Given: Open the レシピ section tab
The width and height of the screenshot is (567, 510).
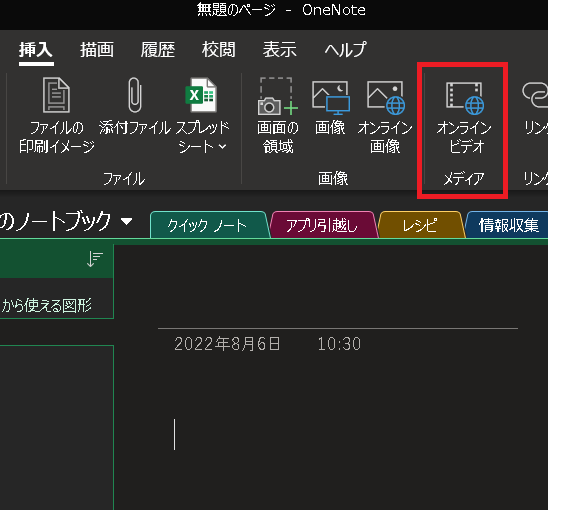Looking at the screenshot, I should tap(420, 225).
